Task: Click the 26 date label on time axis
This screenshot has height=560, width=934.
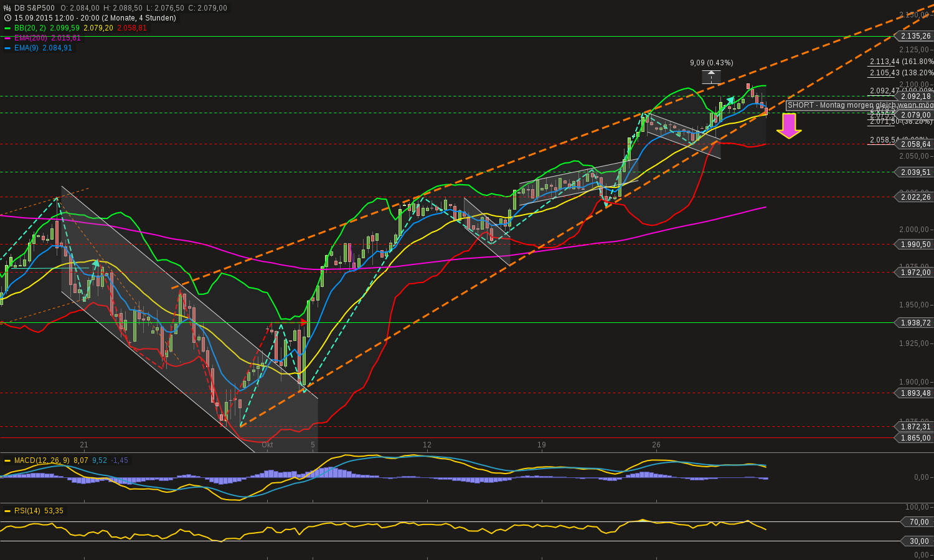Action: [x=656, y=445]
